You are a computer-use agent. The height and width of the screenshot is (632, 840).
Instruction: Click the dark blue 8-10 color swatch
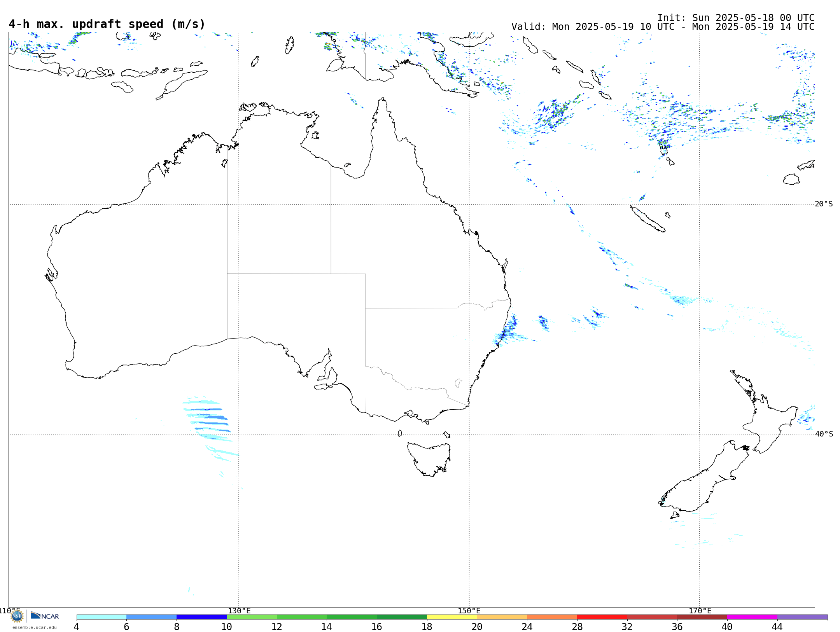[201, 617]
